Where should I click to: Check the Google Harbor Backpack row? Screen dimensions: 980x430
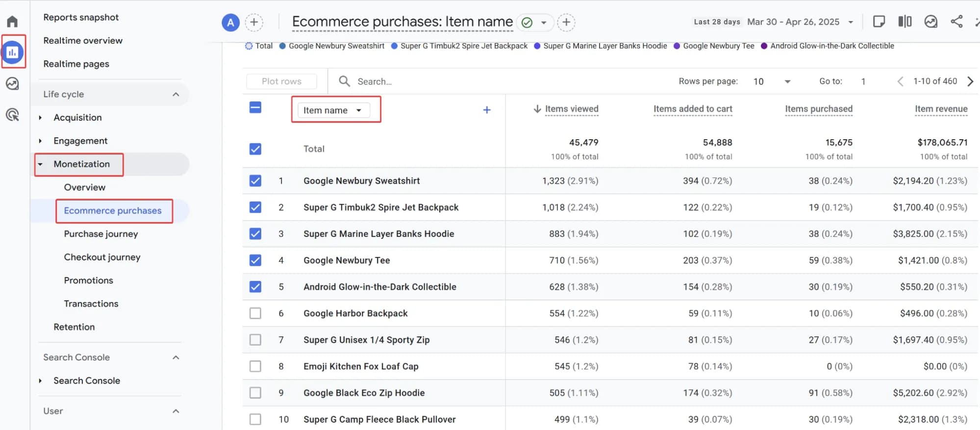255,313
